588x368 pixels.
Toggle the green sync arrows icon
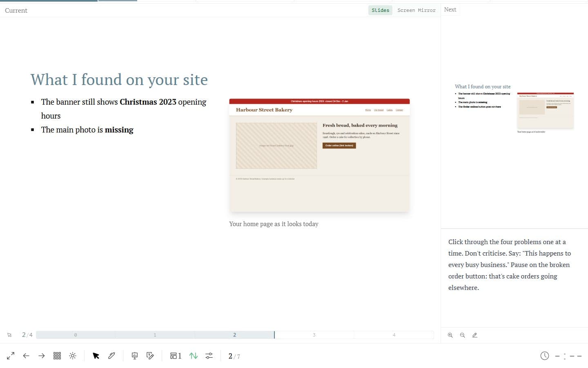tap(194, 356)
